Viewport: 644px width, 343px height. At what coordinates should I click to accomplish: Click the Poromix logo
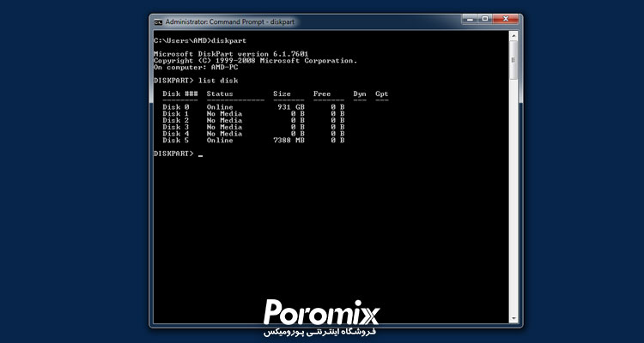pos(321,311)
